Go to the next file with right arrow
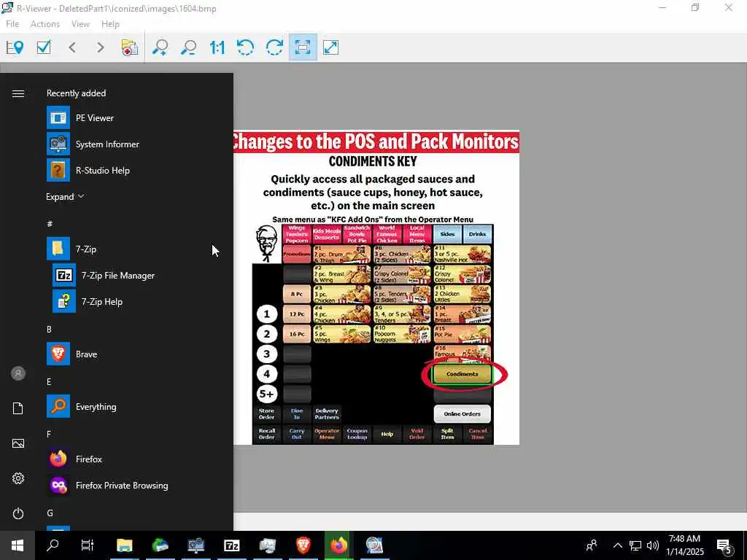This screenshot has width=747, height=560. pos(100,47)
